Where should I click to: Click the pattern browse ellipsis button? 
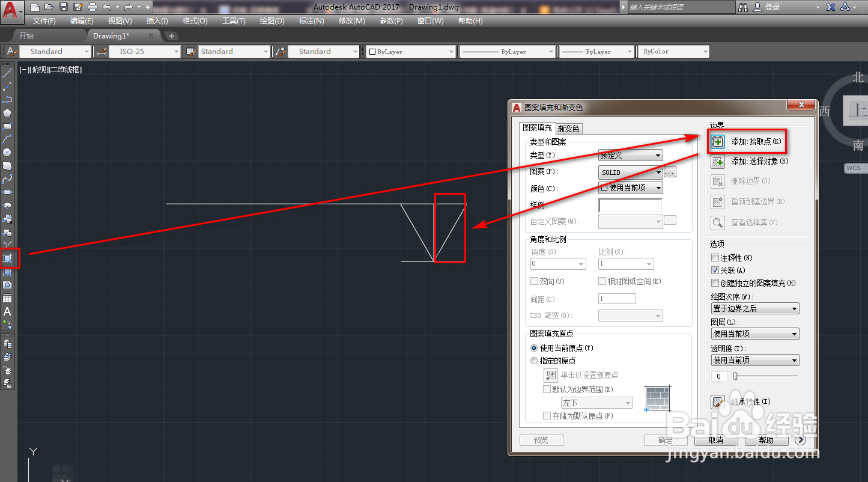670,172
